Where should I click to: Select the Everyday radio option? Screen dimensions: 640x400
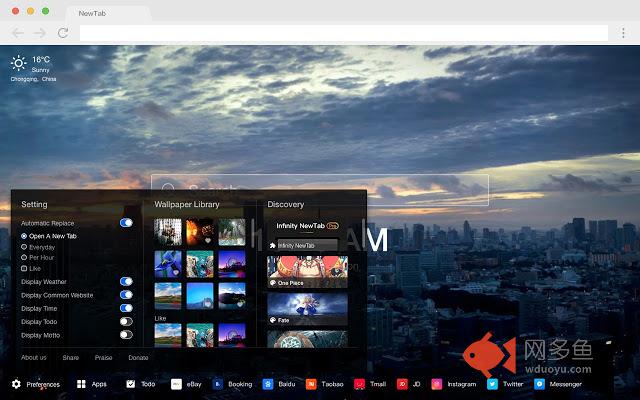pos(24,247)
